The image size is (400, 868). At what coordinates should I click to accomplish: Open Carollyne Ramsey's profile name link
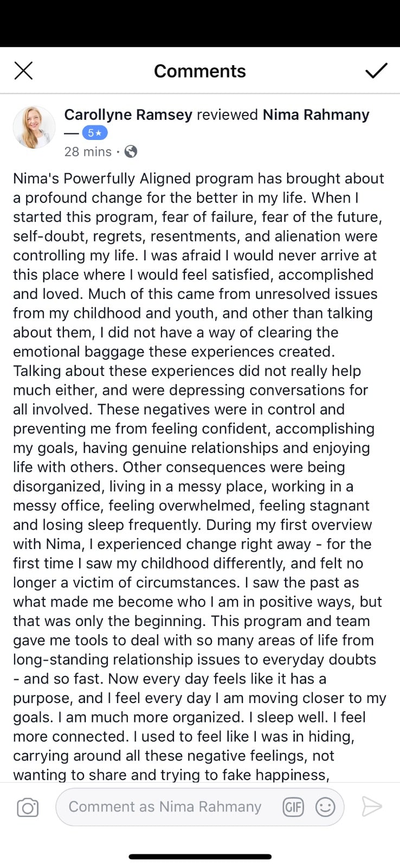click(128, 114)
